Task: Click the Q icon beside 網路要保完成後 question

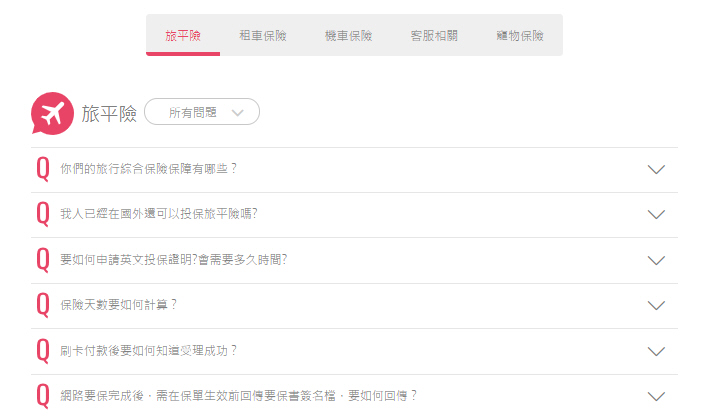Action: click(43, 396)
